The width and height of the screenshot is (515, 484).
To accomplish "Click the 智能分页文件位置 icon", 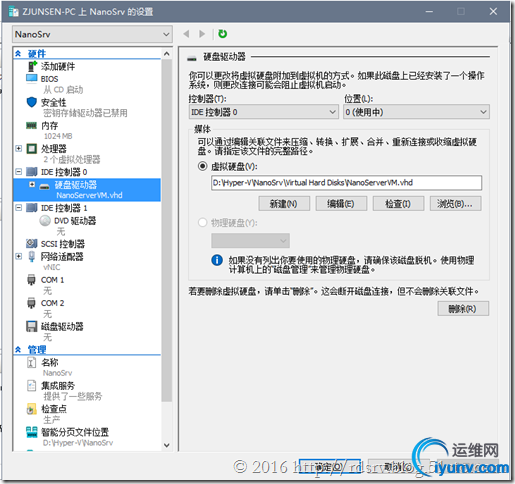I will tap(32, 432).
